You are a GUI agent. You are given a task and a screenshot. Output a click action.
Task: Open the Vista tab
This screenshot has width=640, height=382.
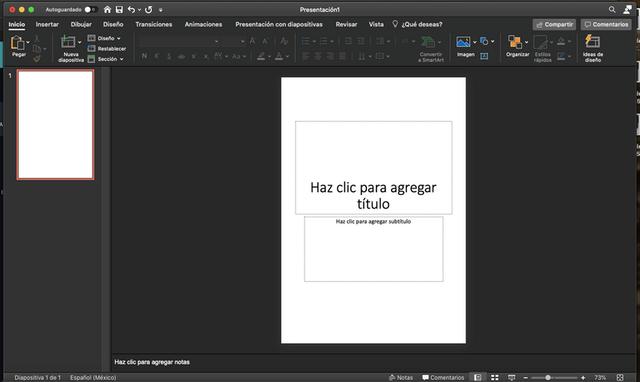pos(376,24)
